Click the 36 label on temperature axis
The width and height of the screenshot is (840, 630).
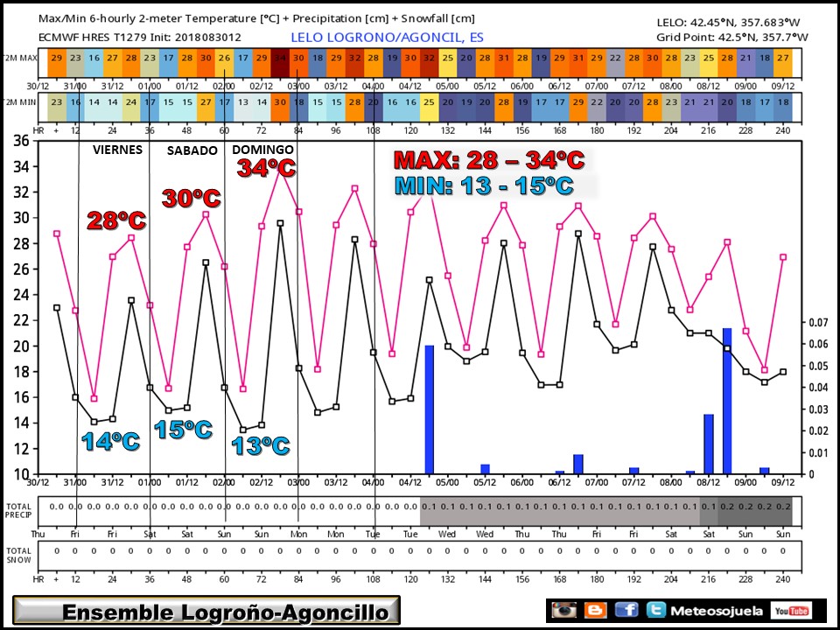(21, 141)
